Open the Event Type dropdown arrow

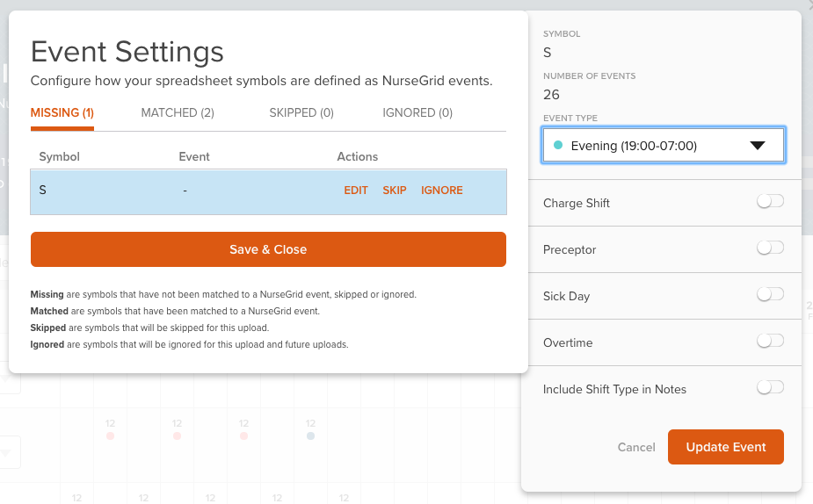(757, 146)
